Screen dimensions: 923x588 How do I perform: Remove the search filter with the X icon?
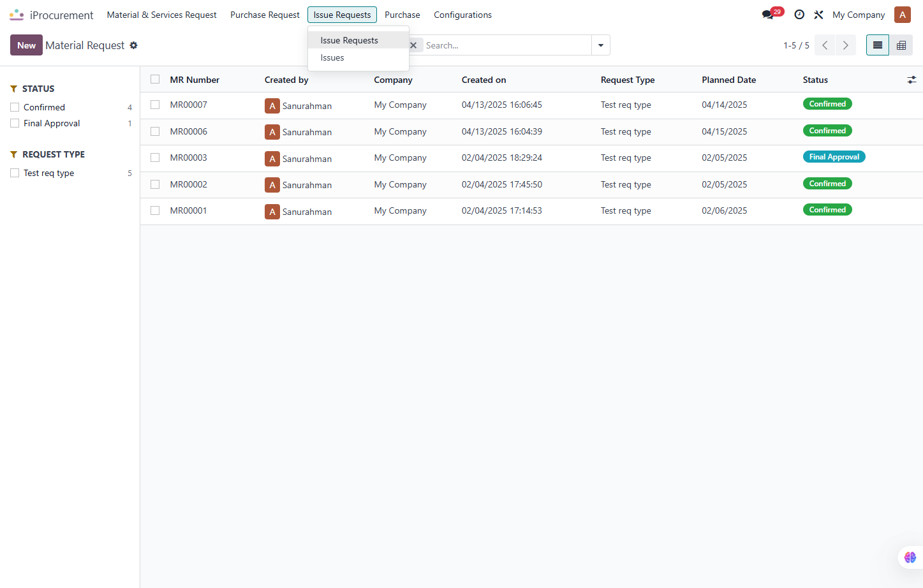pos(413,45)
